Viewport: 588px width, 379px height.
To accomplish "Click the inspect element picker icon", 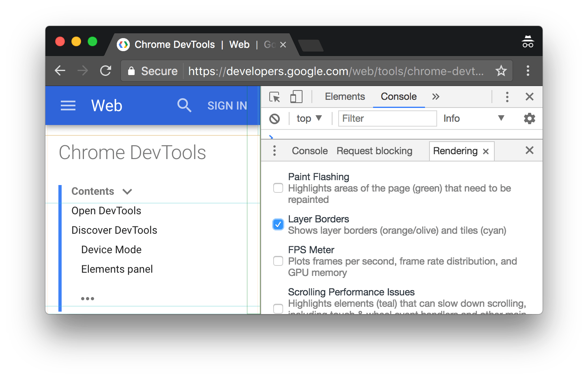I will pos(275,97).
